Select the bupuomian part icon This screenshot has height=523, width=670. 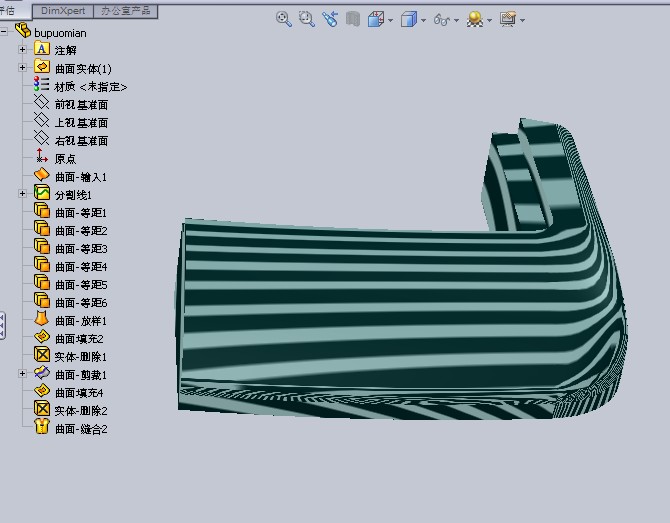(x=23, y=30)
